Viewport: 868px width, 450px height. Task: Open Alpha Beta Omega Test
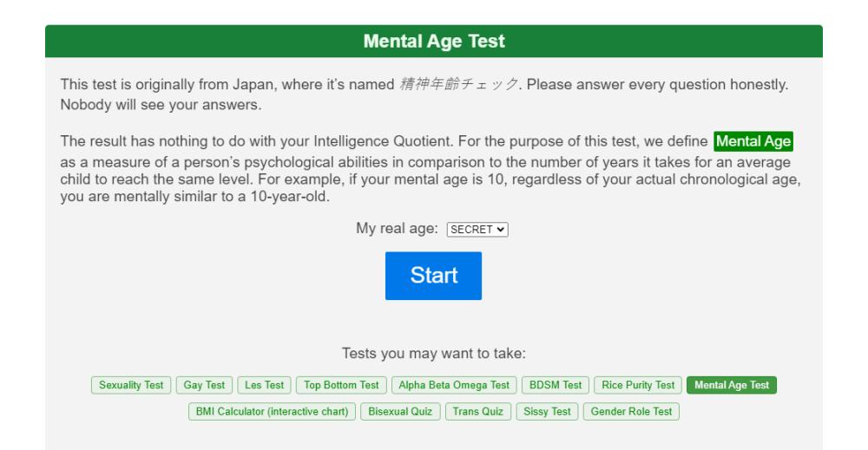454,385
